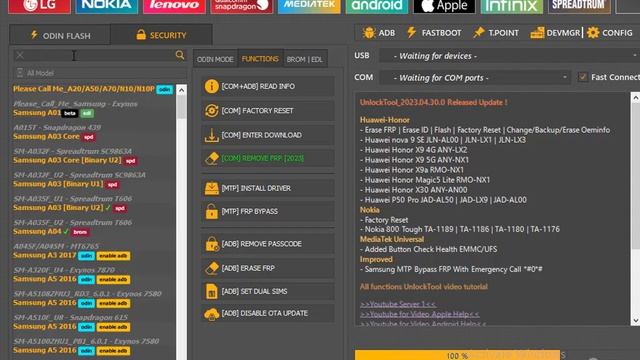Open T.Point test point viewer

coord(496,33)
